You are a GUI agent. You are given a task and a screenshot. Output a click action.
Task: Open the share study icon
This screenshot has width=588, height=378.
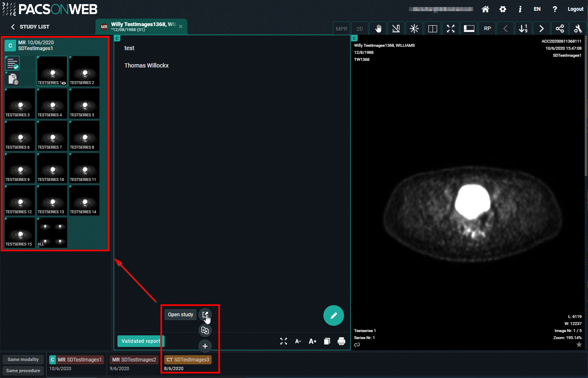click(559, 29)
